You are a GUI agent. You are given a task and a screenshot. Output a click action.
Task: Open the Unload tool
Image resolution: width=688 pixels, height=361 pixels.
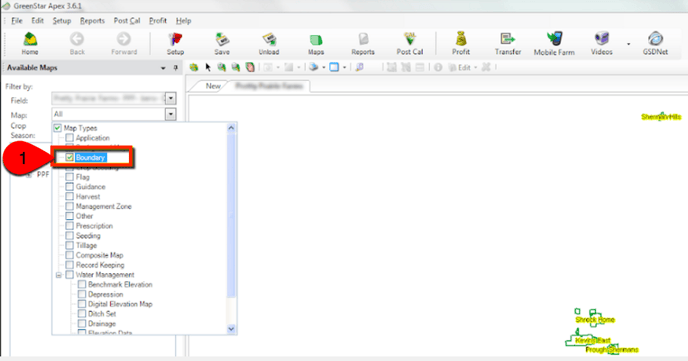pos(269,43)
